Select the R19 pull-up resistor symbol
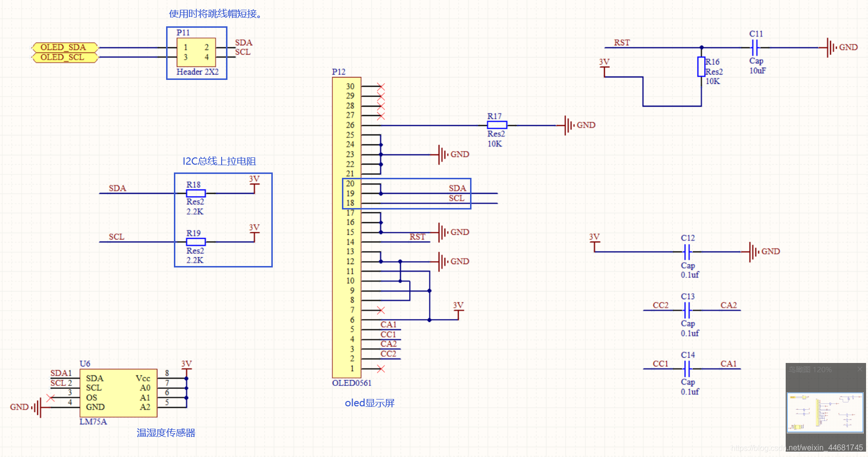 point(196,242)
